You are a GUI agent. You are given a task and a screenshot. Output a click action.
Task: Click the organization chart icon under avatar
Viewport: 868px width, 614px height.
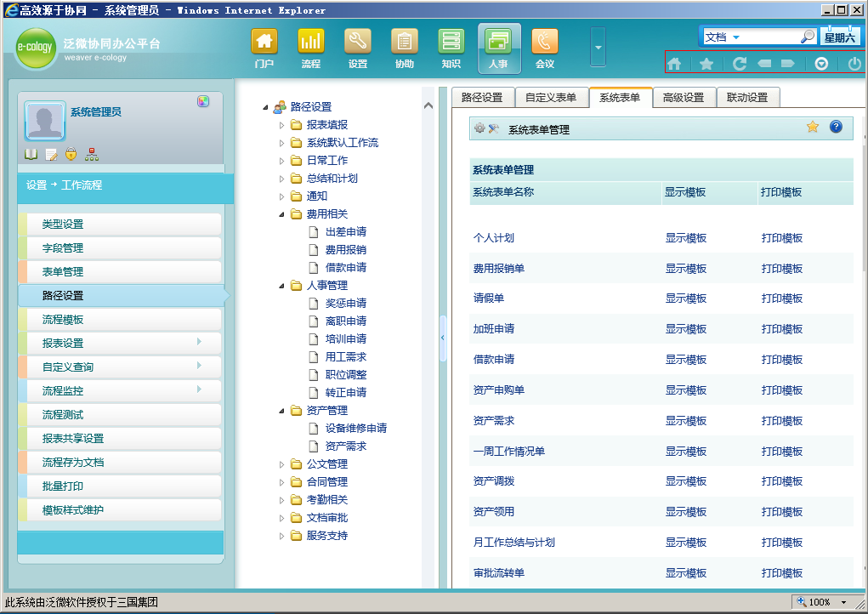(x=92, y=155)
